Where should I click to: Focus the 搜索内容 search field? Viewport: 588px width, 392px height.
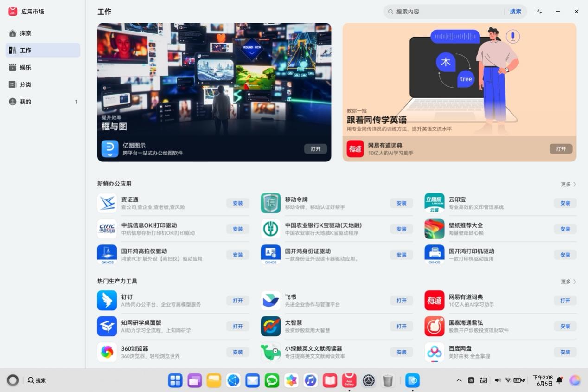(x=447, y=12)
